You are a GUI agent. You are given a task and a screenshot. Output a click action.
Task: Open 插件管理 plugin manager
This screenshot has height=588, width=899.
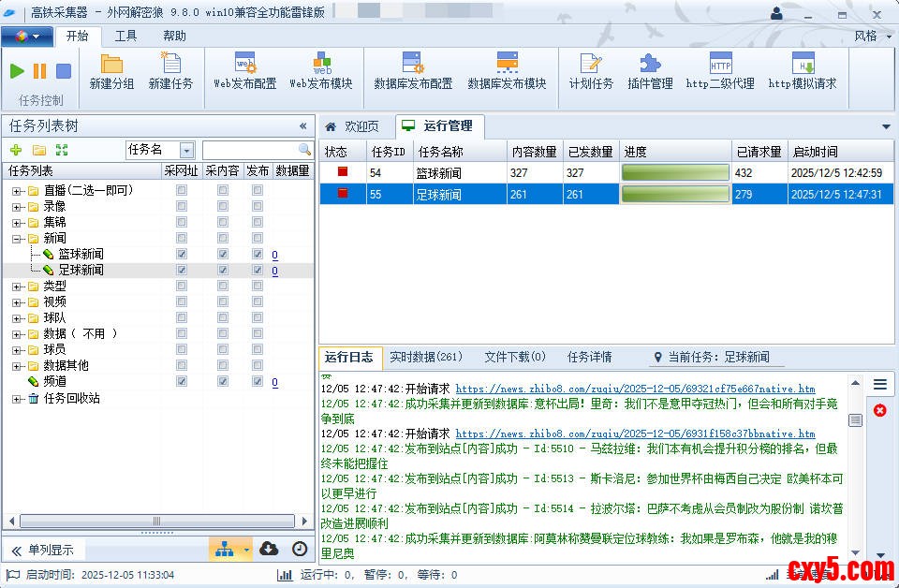[x=650, y=72]
